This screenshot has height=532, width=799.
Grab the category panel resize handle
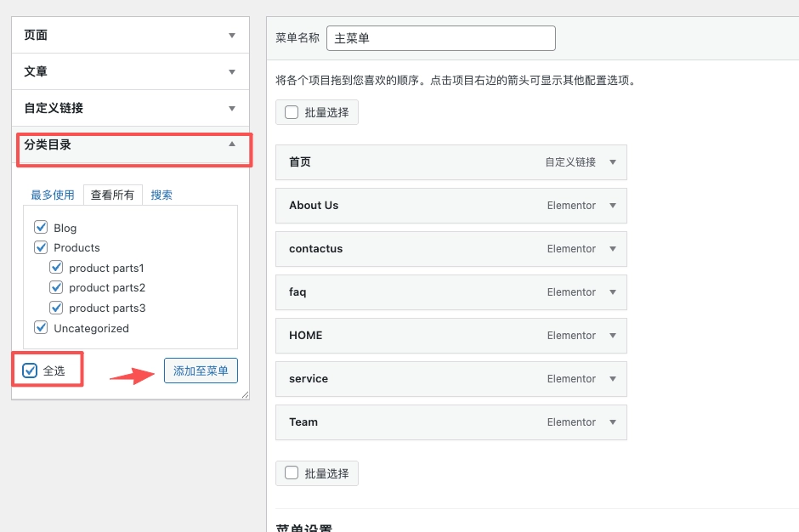(x=245, y=394)
